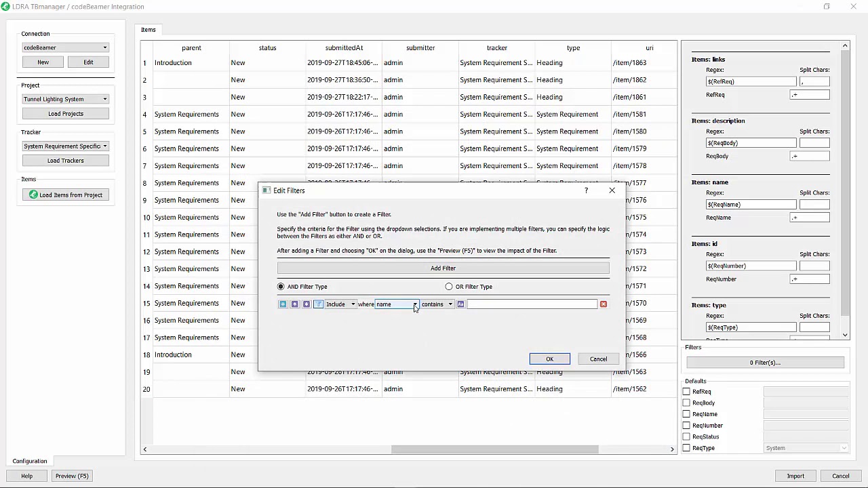
Task: Open the contains operator dropdown
Action: [x=437, y=304]
